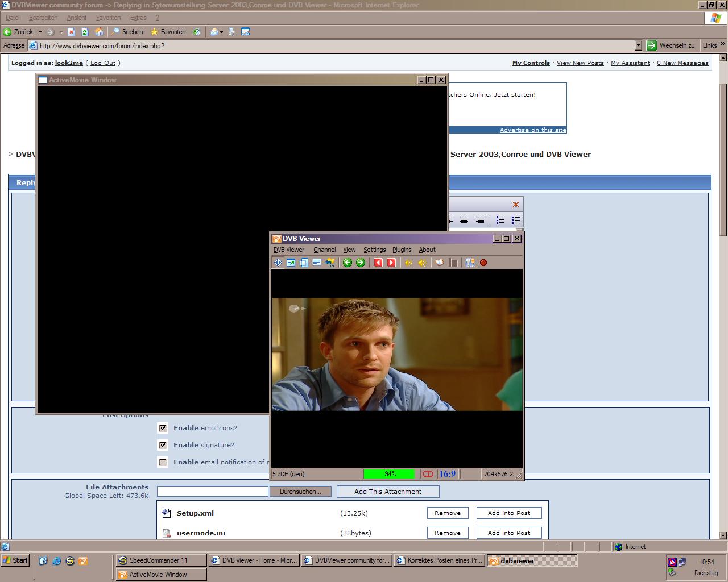The image size is (728, 582).
Task: Open the Settings menu in DVB Viewer
Action: [x=374, y=250]
